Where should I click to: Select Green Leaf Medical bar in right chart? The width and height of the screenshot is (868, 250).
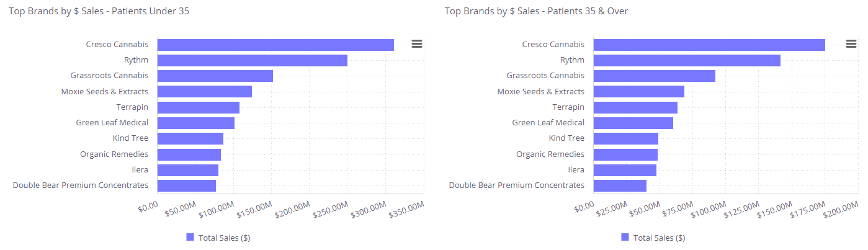(x=633, y=123)
